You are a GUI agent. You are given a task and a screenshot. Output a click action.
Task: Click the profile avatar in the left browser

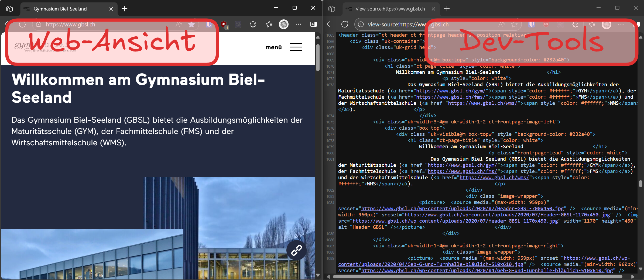click(283, 25)
